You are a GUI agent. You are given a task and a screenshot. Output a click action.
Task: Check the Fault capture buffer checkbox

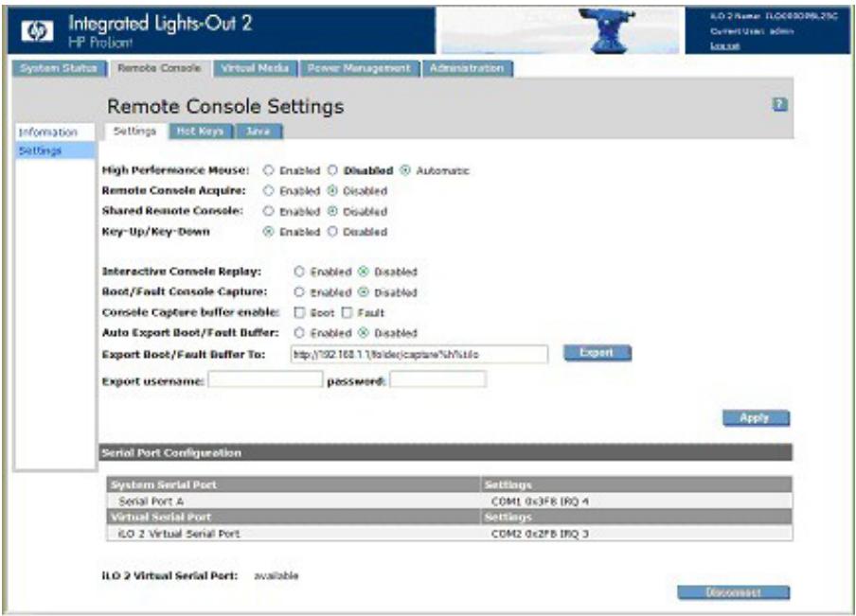347,312
